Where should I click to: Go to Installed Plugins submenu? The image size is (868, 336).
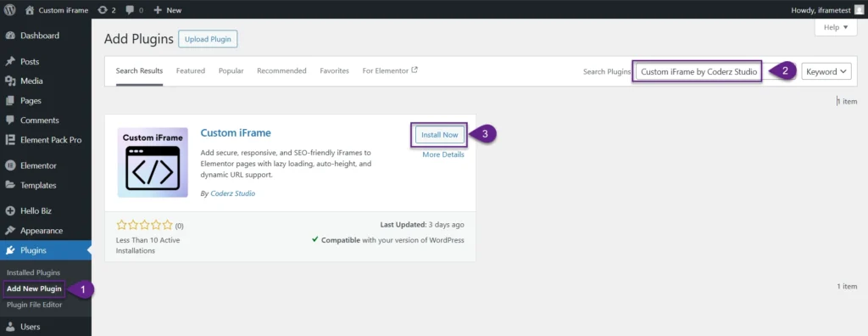pyautogui.click(x=33, y=273)
